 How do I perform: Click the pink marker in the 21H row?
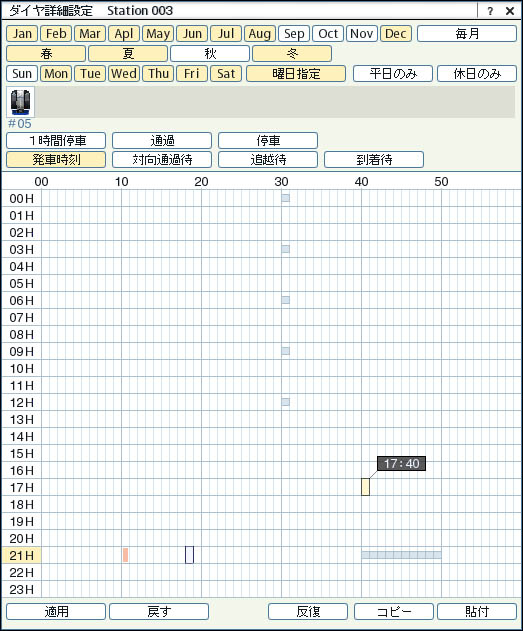click(126, 555)
